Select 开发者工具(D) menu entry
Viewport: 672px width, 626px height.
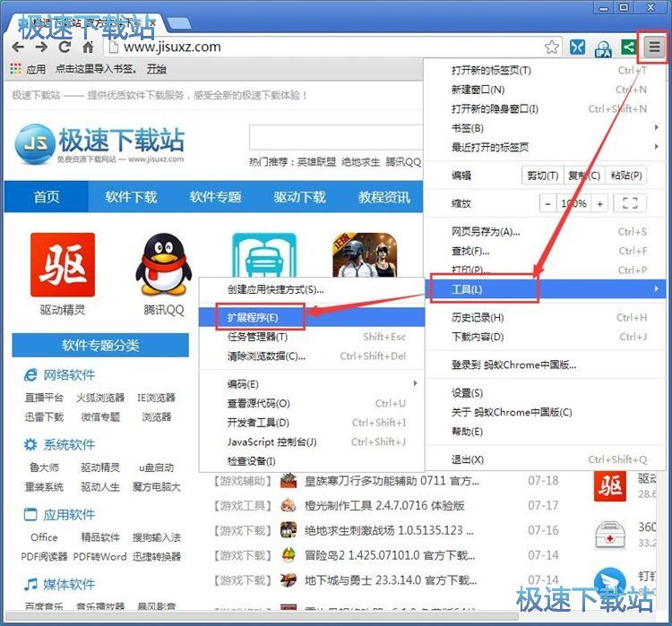tap(312, 423)
